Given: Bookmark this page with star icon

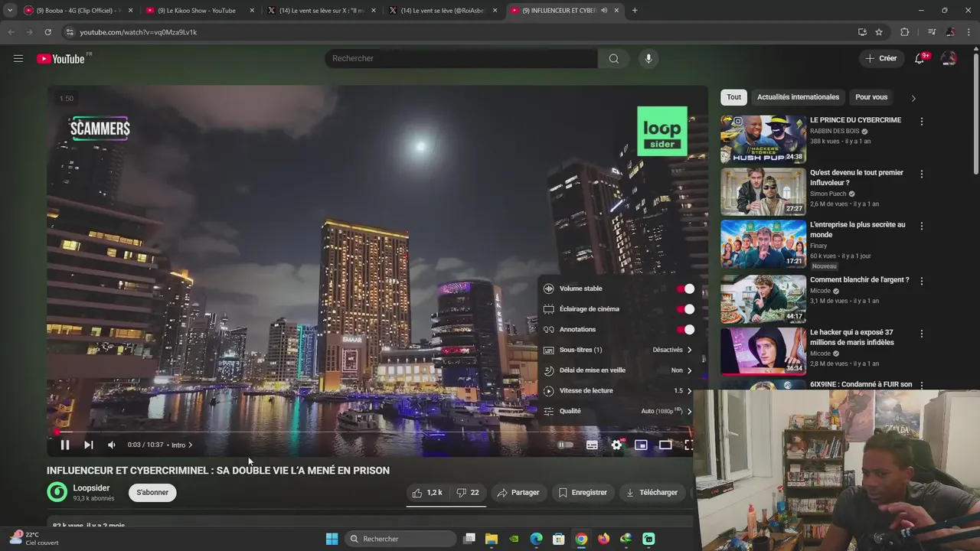Looking at the screenshot, I should 879,32.
